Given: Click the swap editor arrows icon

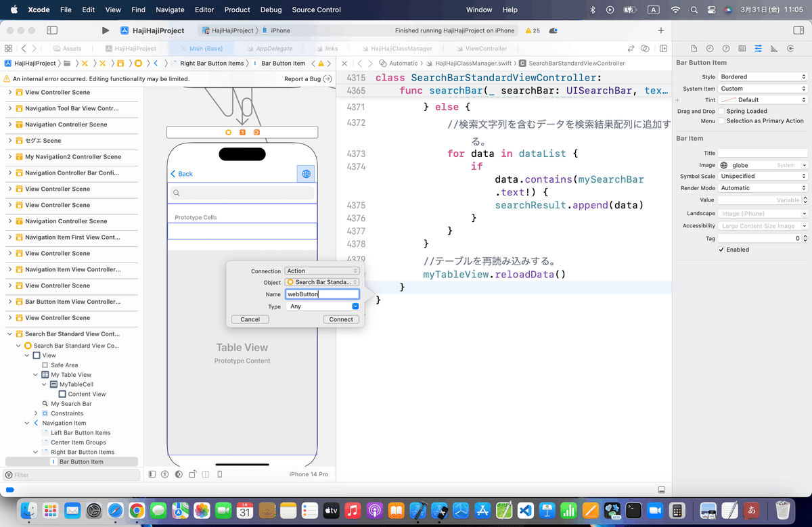Looking at the screenshot, I should click(x=631, y=49).
